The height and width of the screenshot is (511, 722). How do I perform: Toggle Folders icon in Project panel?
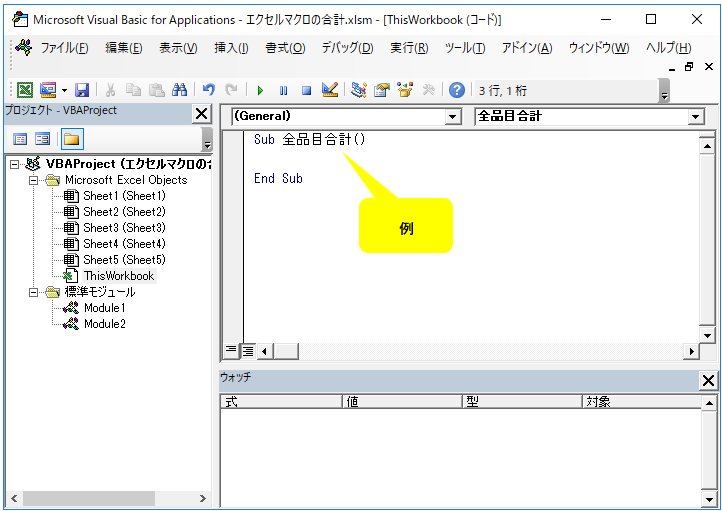pos(71,139)
